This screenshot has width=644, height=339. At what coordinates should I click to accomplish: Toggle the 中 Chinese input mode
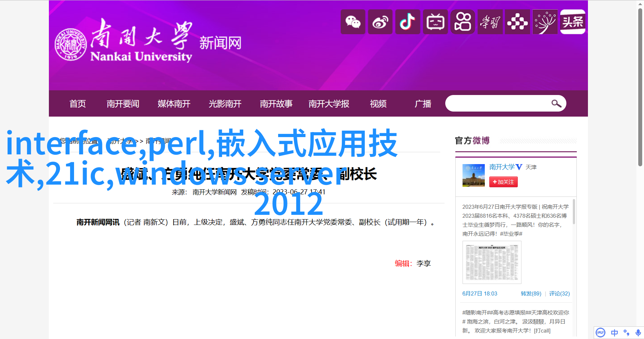pos(615,333)
